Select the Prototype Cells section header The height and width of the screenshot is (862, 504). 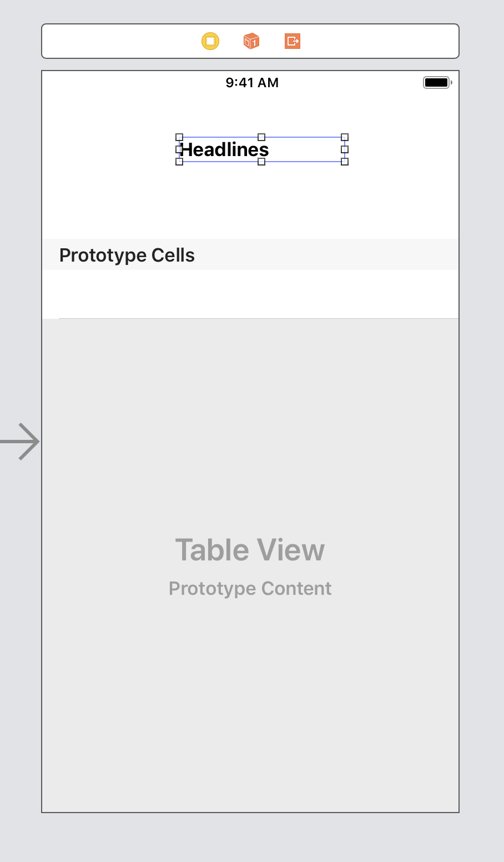[x=127, y=255]
